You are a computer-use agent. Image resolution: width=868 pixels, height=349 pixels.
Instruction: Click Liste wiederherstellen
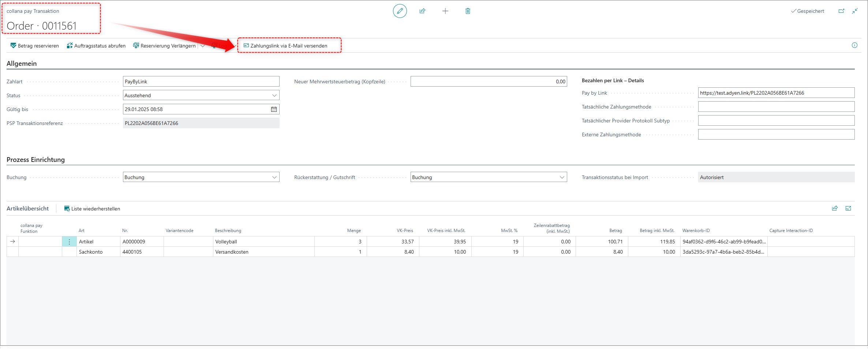click(x=92, y=209)
